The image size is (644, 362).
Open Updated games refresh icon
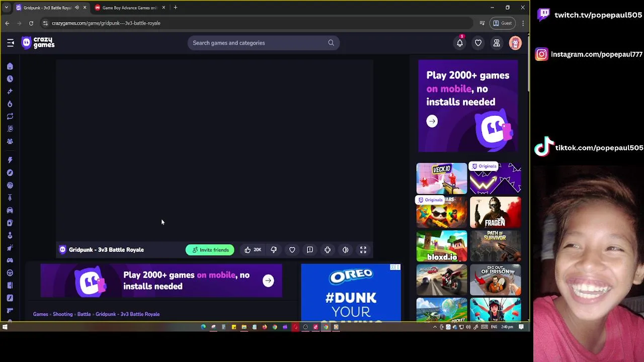click(x=10, y=116)
